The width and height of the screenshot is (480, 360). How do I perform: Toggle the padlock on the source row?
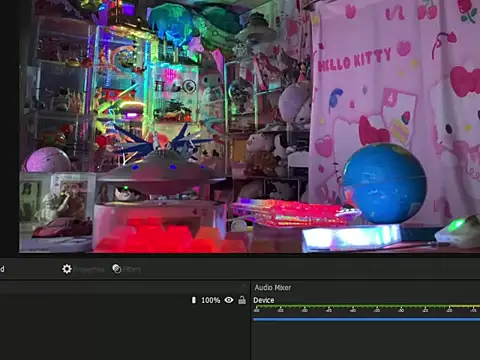click(x=242, y=300)
